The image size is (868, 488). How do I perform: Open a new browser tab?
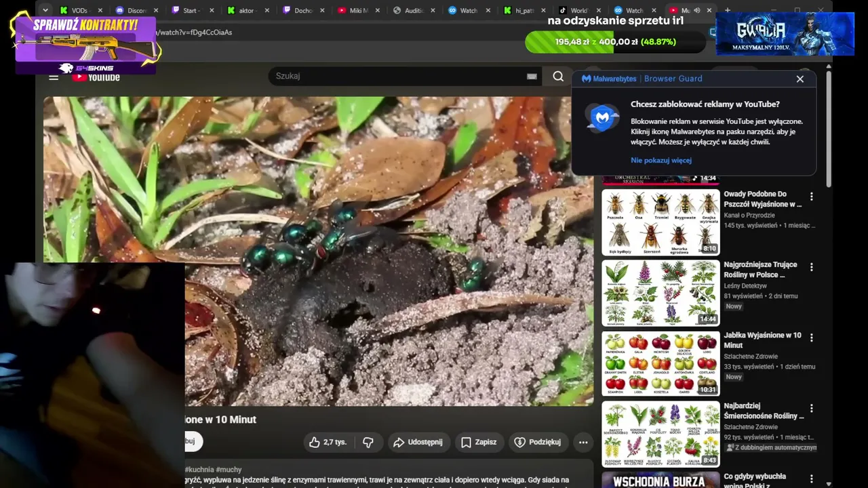[x=728, y=10]
